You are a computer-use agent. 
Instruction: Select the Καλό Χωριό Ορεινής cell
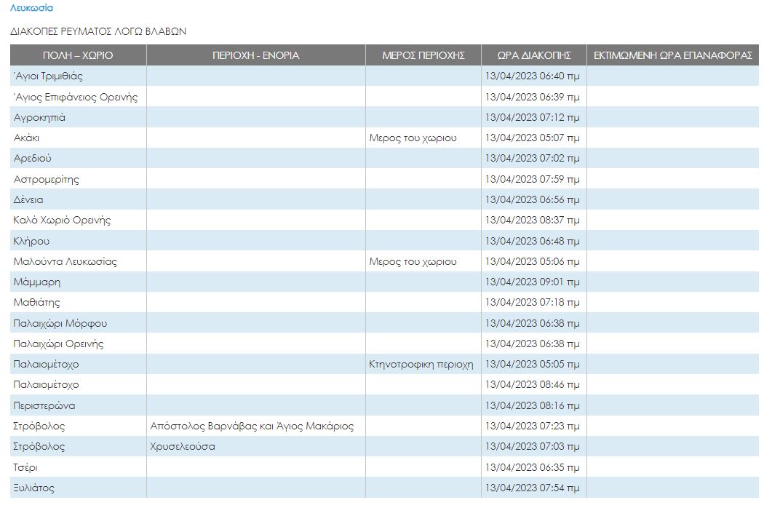78,221
